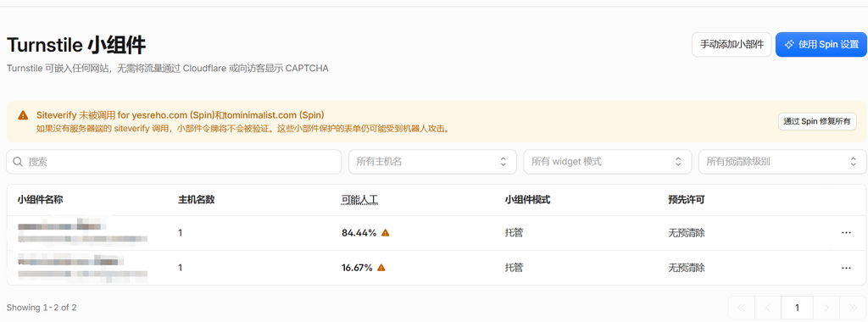This screenshot has width=868, height=322.
Task: Click the 使用 Spin 设置 button
Action: point(821,45)
